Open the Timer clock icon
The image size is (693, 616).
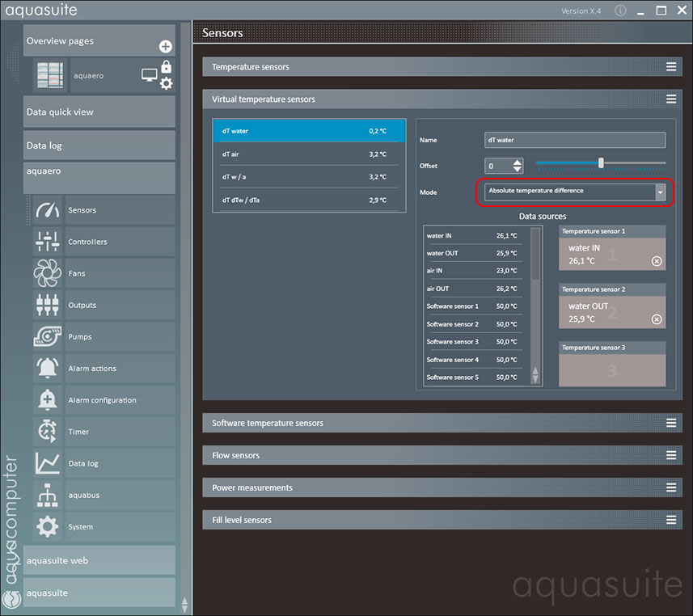48,432
